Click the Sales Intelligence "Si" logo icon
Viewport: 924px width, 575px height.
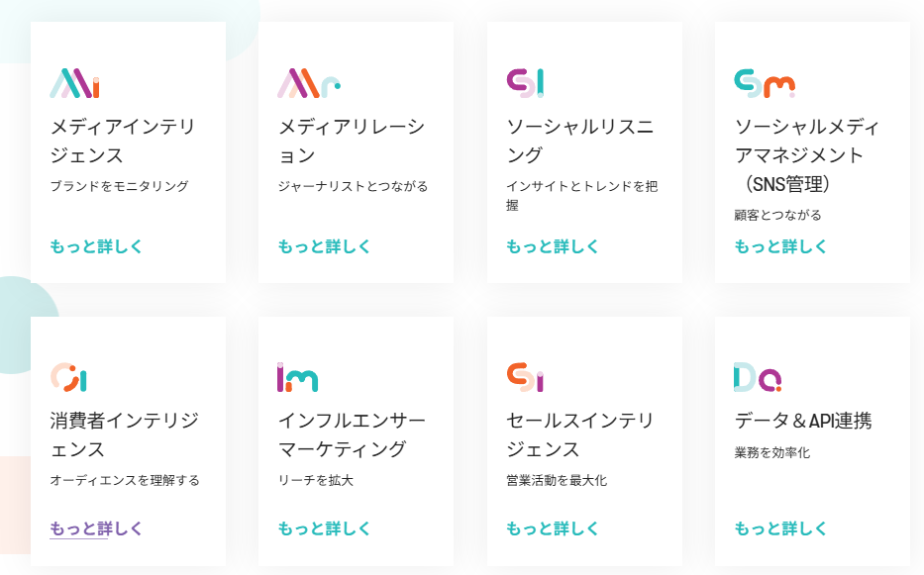(525, 377)
